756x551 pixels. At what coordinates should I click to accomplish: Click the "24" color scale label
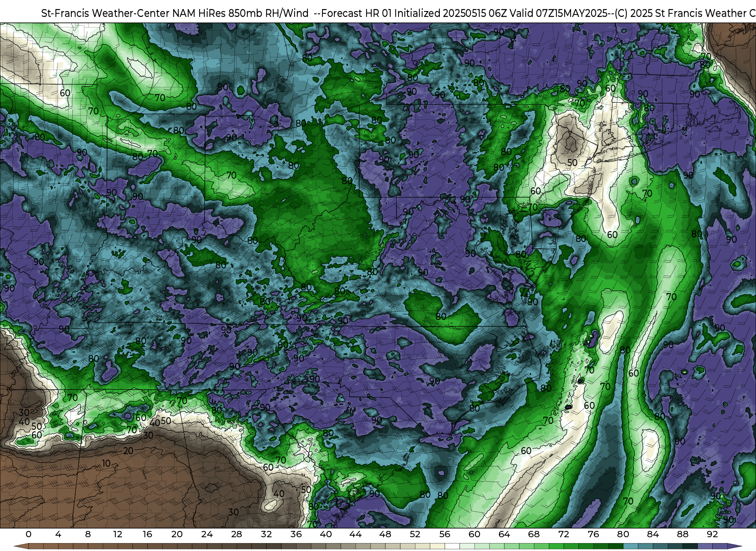(x=207, y=534)
